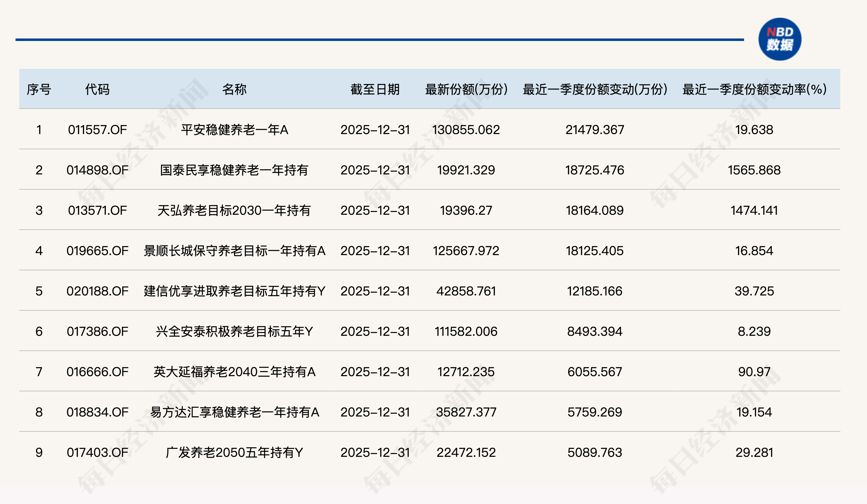The image size is (867, 504).
Task: Click the 代码 column header
Action: point(97,89)
